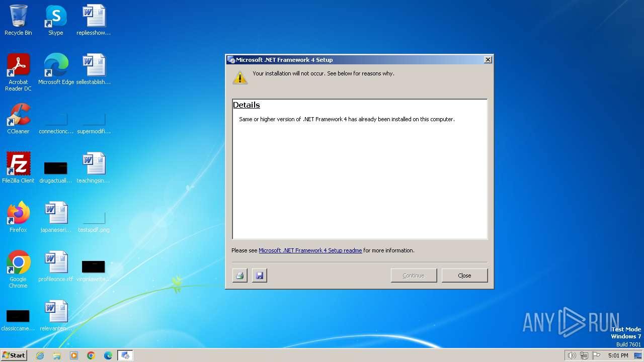This screenshot has width=644, height=362.
Task: Select the profileonce.rtf document icon
Action: click(x=56, y=266)
